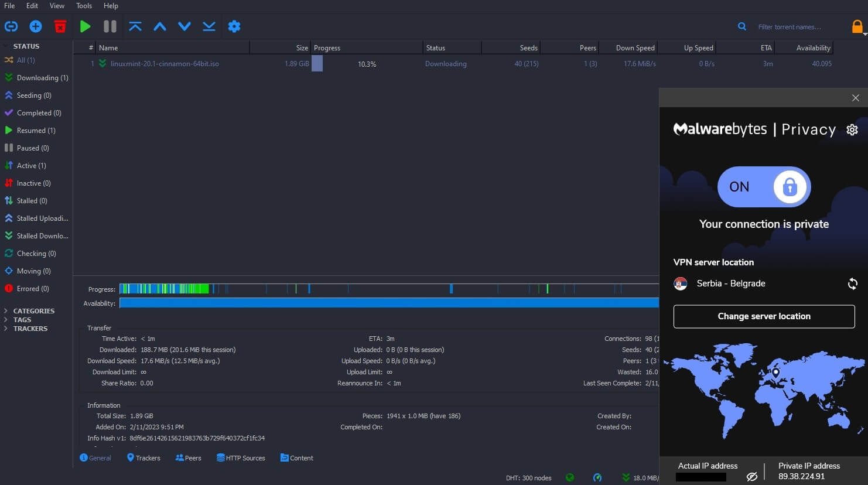Resume torrents with green play button
The height and width of the screenshot is (485, 868).
[x=86, y=26]
